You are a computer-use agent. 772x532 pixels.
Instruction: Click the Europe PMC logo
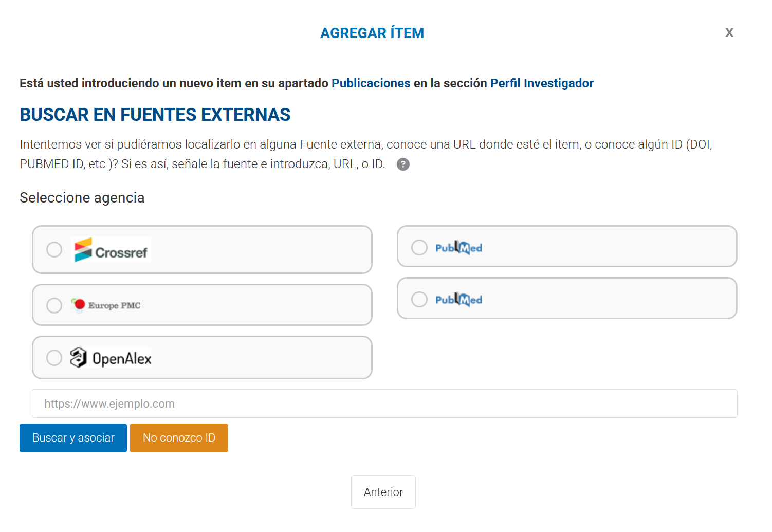click(x=106, y=305)
